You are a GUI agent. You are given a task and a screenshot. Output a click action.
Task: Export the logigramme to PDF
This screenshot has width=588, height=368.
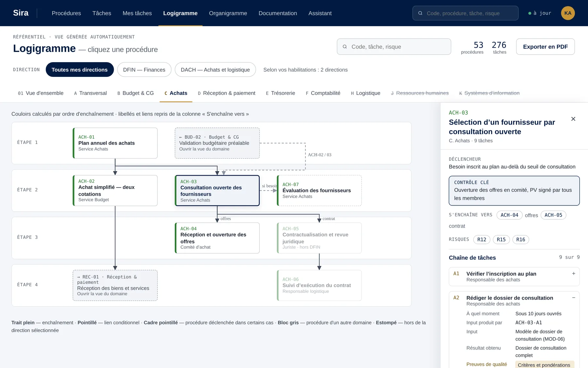click(545, 47)
